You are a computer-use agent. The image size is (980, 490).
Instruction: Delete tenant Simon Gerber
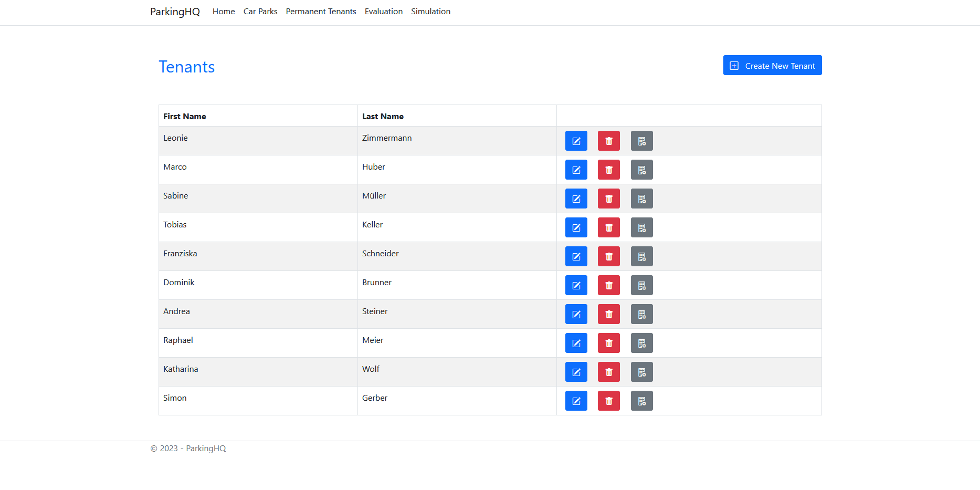608,401
